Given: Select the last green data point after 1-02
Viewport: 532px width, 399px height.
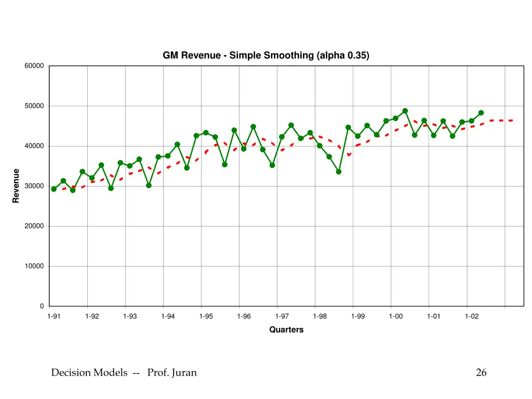Looking at the screenshot, I should (481, 113).
